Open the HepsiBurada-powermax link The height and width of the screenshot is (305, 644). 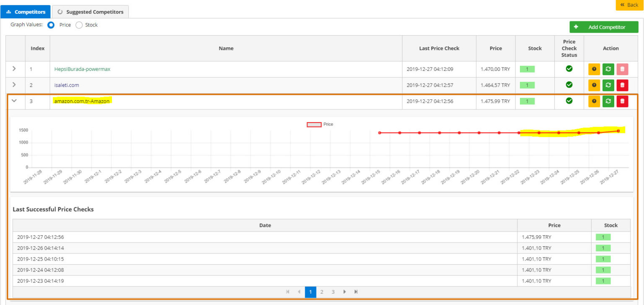pos(82,69)
